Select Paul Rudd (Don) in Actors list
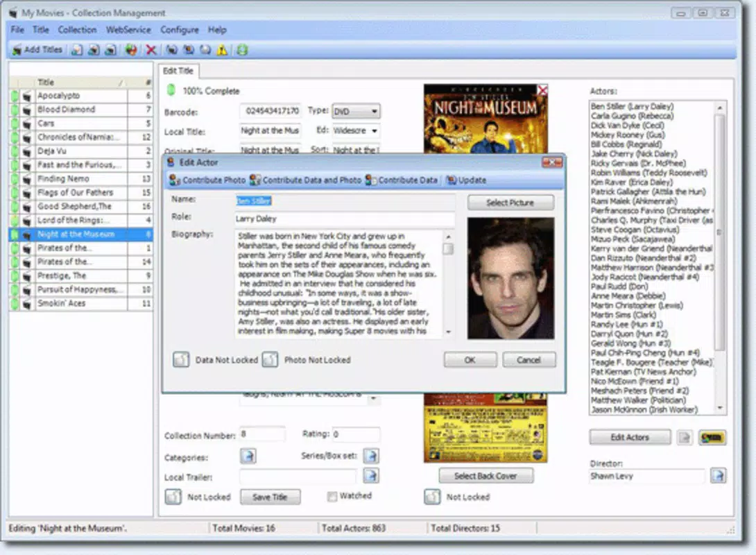The width and height of the screenshot is (756, 555). [619, 287]
